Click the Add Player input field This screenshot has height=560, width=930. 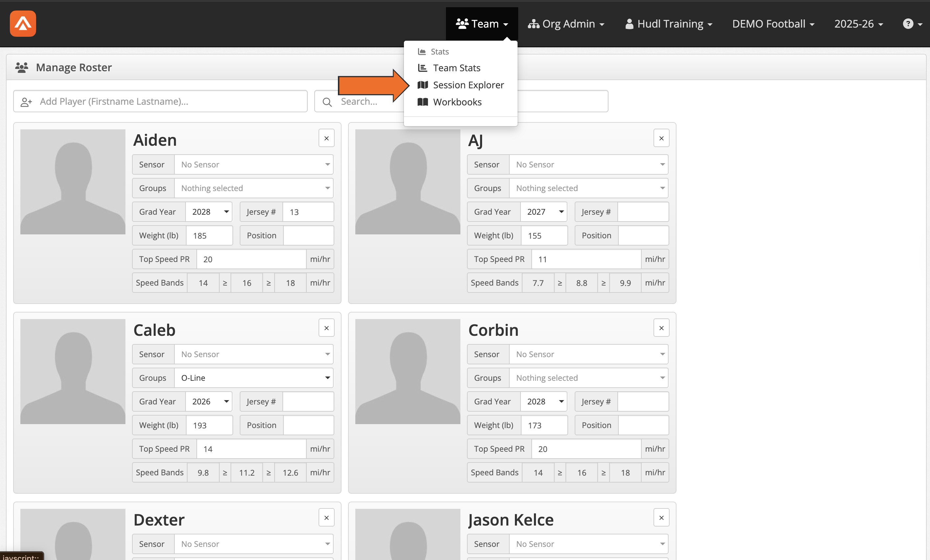(160, 101)
